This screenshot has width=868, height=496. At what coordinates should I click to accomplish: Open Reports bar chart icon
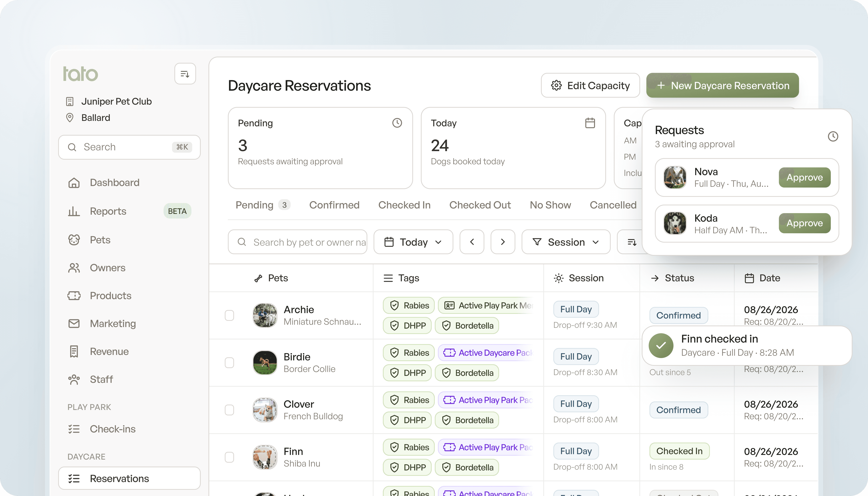[74, 211]
